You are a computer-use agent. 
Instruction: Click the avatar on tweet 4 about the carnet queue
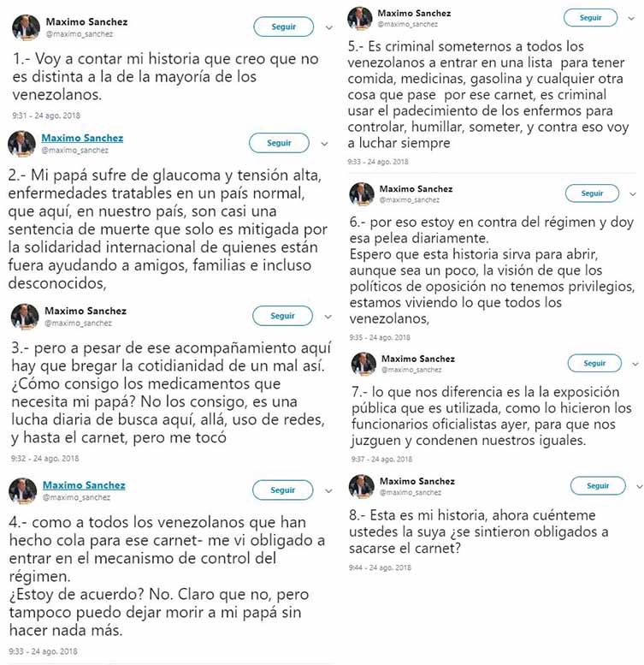click(x=21, y=490)
